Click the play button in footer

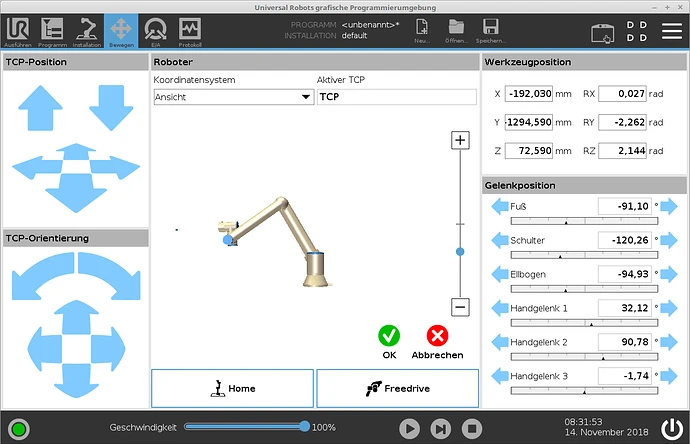409,429
